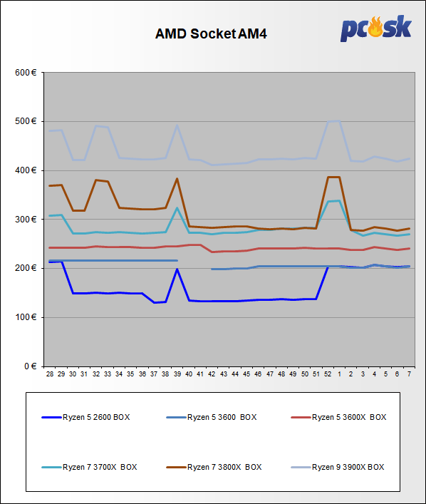Click the 0 € y-axis label
426x504 pixels.
click(31, 366)
